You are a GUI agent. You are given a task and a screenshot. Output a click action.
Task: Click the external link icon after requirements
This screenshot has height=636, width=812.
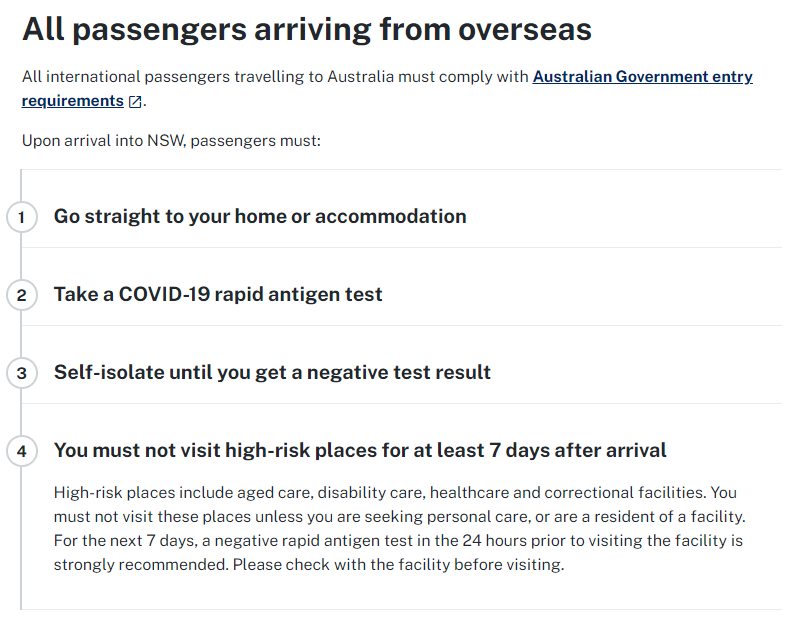pyautogui.click(x=135, y=102)
